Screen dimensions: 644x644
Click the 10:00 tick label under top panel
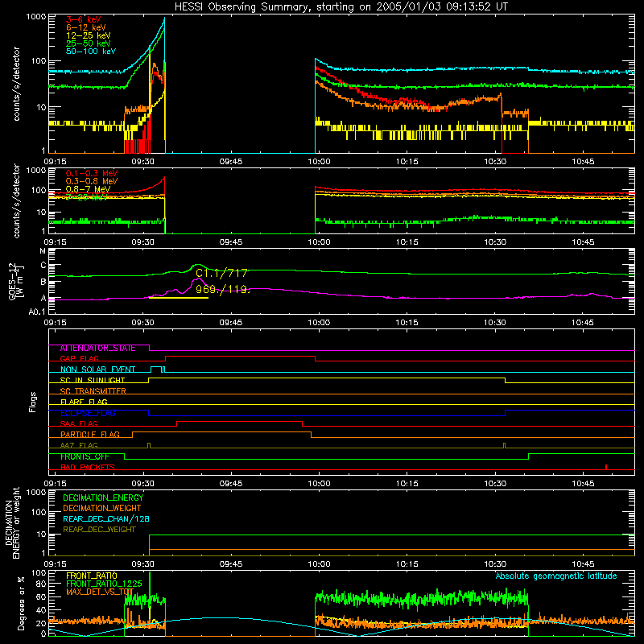pos(319,162)
